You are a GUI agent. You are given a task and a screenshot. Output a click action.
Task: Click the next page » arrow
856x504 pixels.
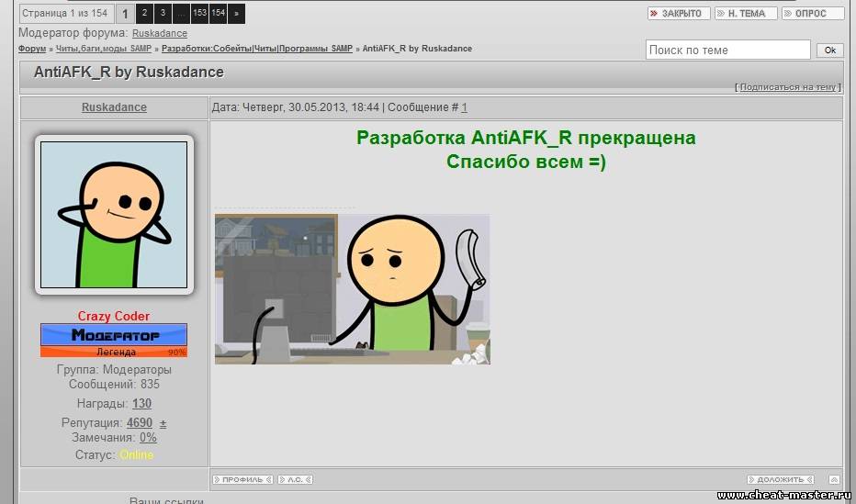point(236,14)
